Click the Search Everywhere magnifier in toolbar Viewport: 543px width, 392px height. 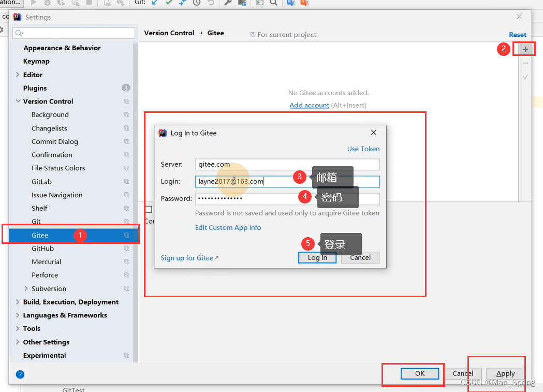click(274, 3)
